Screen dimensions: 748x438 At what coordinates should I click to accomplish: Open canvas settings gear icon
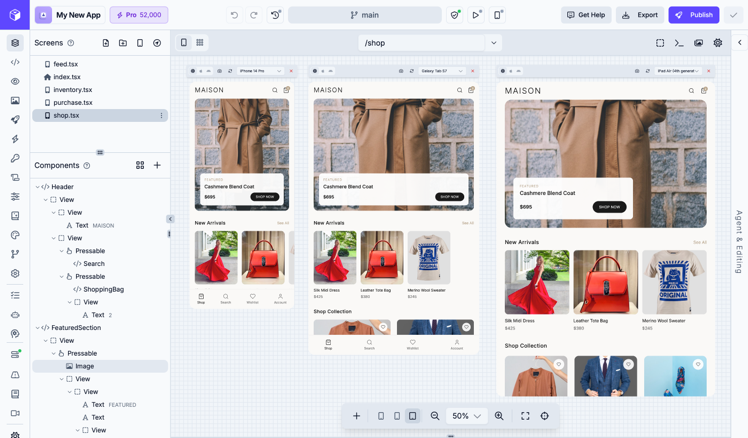717,43
